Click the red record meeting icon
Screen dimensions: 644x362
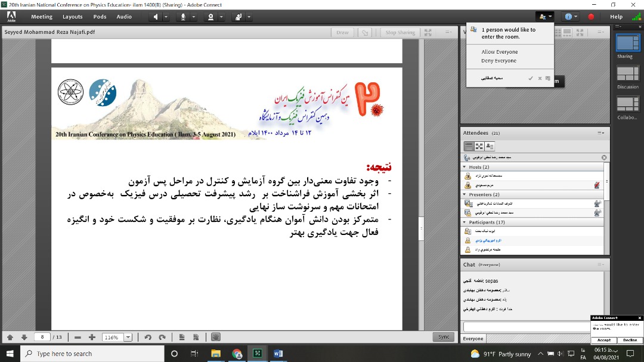[x=591, y=17]
